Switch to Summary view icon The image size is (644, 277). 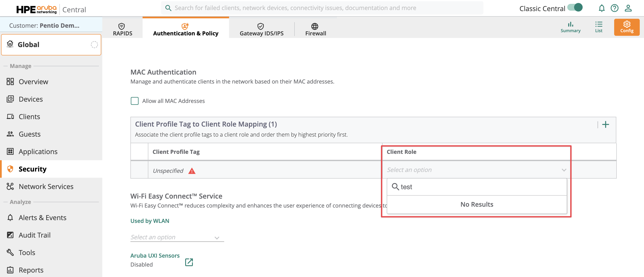coord(570,27)
